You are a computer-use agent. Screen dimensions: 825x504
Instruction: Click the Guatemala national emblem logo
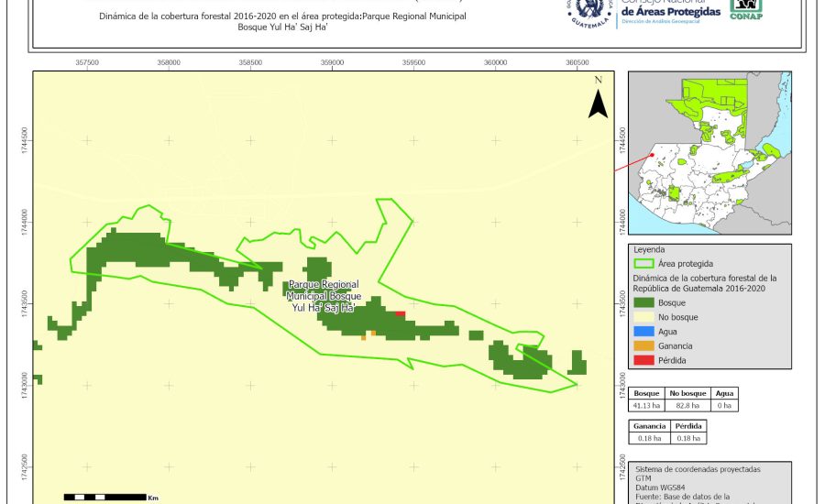coord(588,12)
